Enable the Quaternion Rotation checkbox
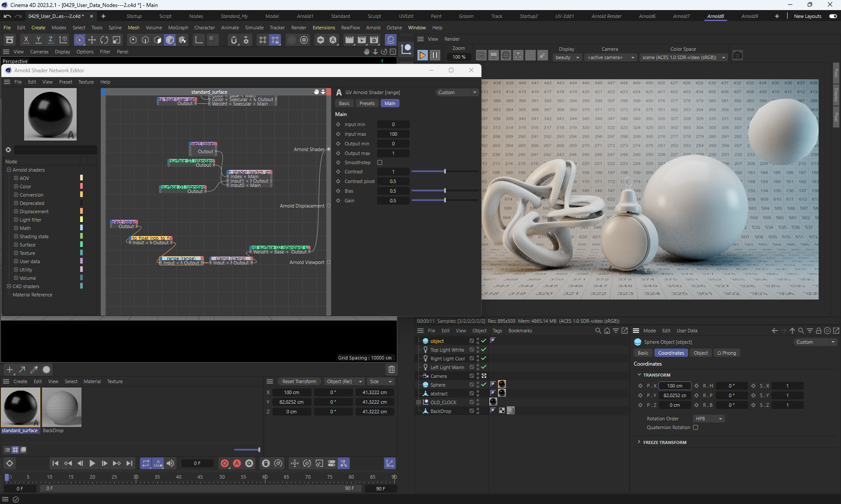This screenshot has height=504, width=841. (696, 427)
